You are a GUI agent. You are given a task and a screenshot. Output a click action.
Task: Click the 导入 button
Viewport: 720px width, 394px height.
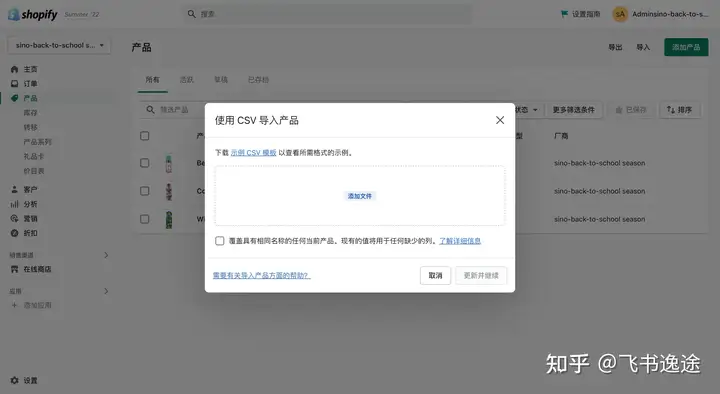click(x=643, y=47)
